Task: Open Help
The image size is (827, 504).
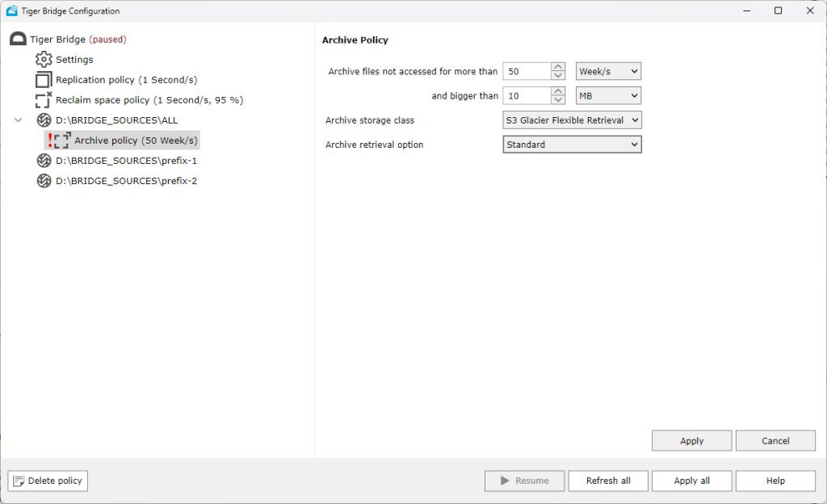Action: click(x=775, y=481)
